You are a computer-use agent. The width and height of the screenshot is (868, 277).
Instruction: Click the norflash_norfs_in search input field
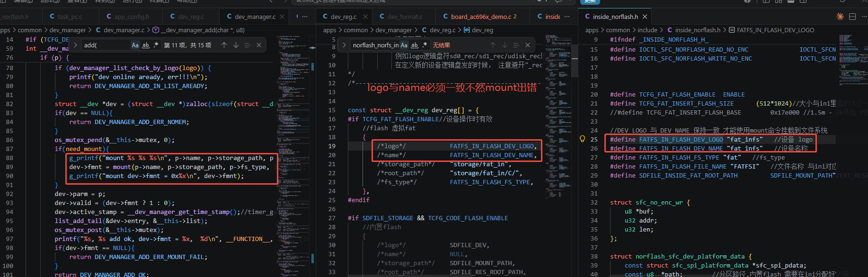tap(376, 45)
